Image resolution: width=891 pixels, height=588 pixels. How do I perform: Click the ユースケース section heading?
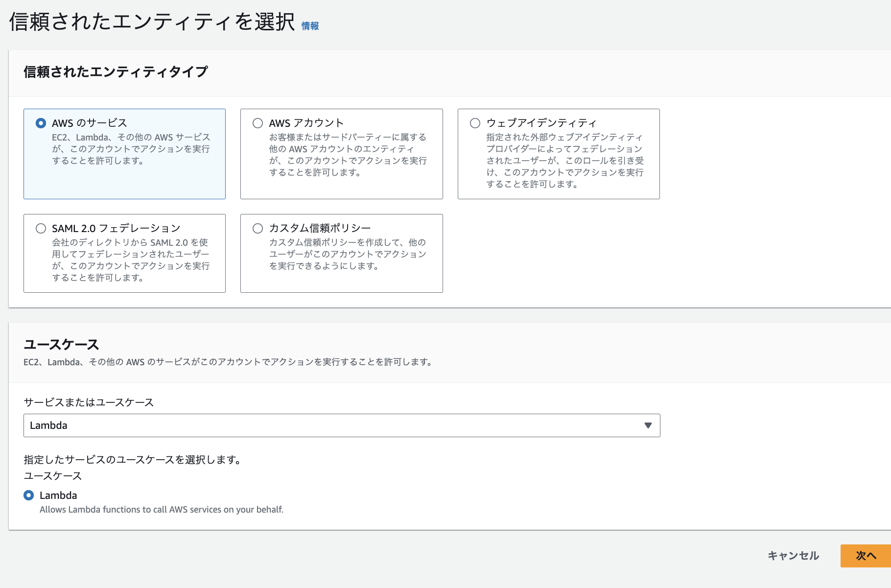61,345
